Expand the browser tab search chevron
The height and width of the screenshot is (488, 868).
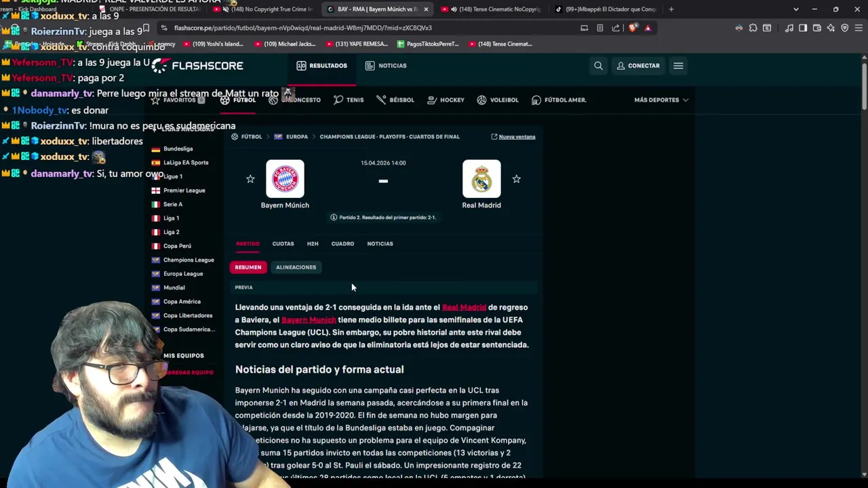796,9
